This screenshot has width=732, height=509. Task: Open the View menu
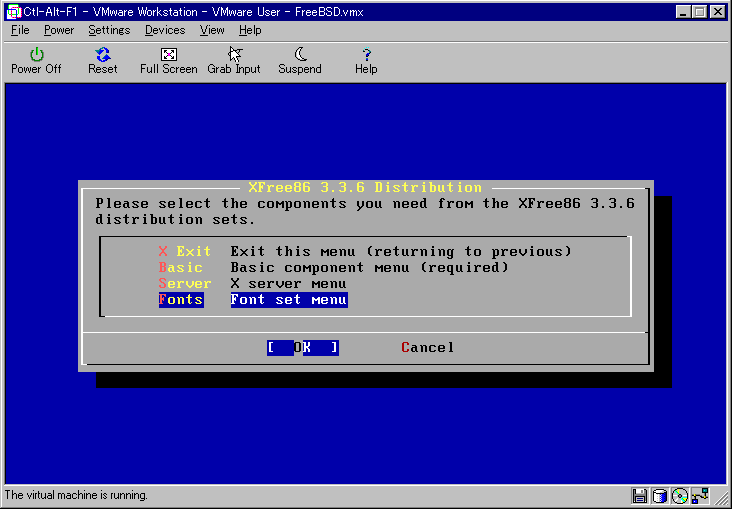click(212, 30)
